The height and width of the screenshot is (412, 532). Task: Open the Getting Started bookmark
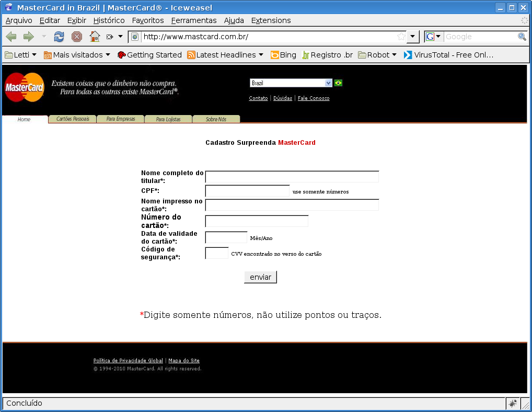click(x=149, y=55)
